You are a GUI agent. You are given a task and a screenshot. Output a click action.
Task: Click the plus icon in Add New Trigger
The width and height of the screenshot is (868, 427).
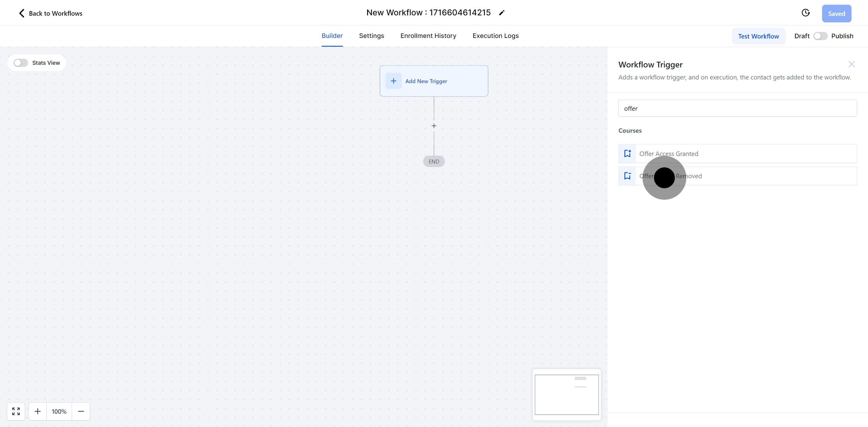393,81
